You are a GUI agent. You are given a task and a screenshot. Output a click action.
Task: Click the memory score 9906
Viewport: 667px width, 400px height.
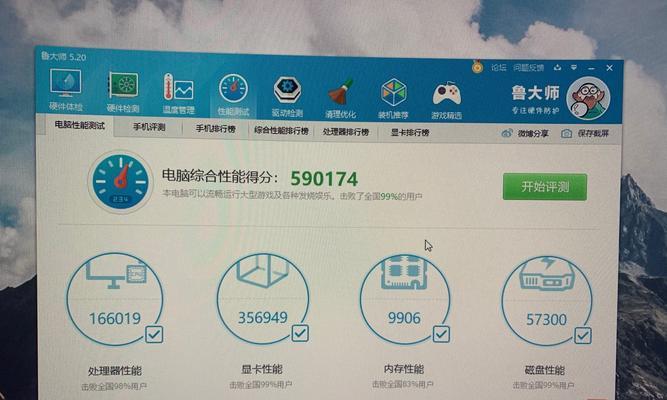coord(404,318)
